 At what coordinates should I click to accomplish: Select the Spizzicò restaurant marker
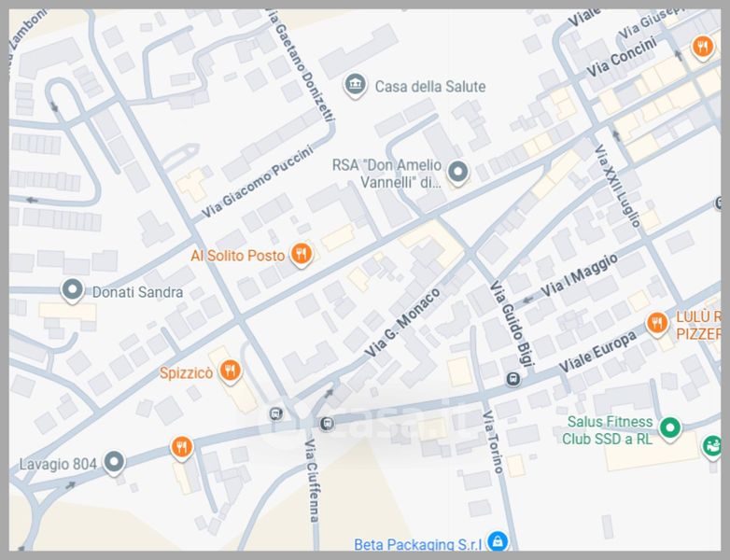pyautogui.click(x=232, y=372)
